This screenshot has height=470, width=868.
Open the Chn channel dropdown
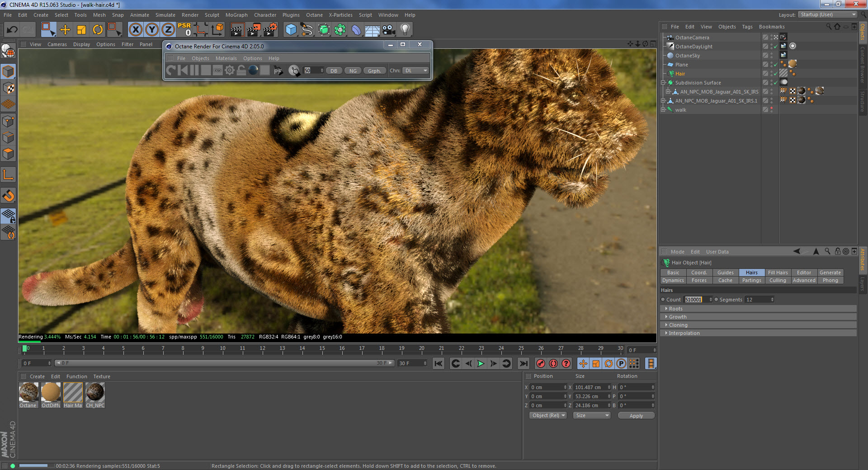[x=415, y=70]
